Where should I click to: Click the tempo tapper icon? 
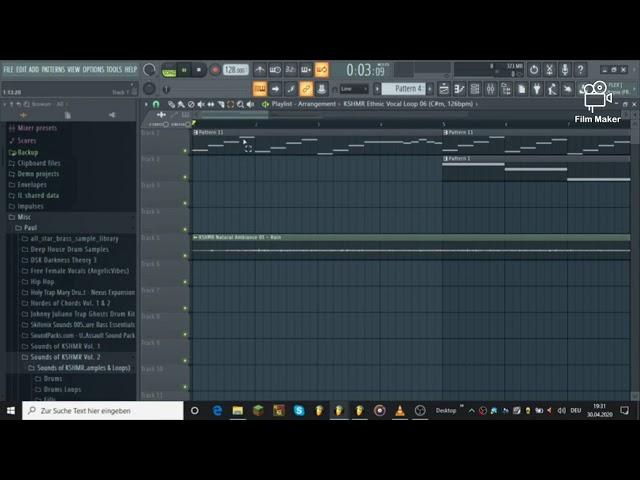[x=552, y=89]
